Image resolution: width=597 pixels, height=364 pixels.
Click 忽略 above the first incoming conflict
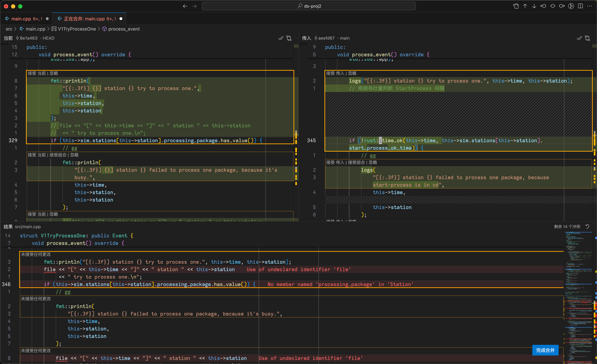click(x=352, y=73)
